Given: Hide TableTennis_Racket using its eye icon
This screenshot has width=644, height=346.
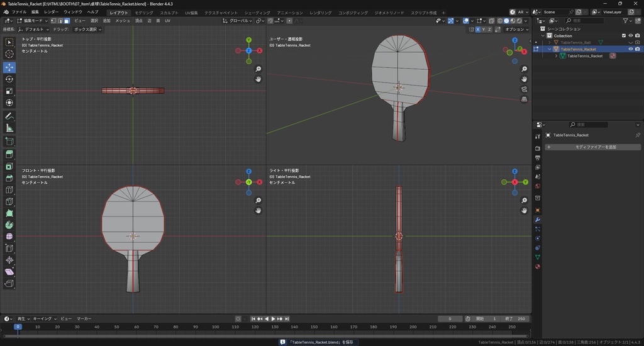Looking at the screenshot, I should (x=631, y=49).
